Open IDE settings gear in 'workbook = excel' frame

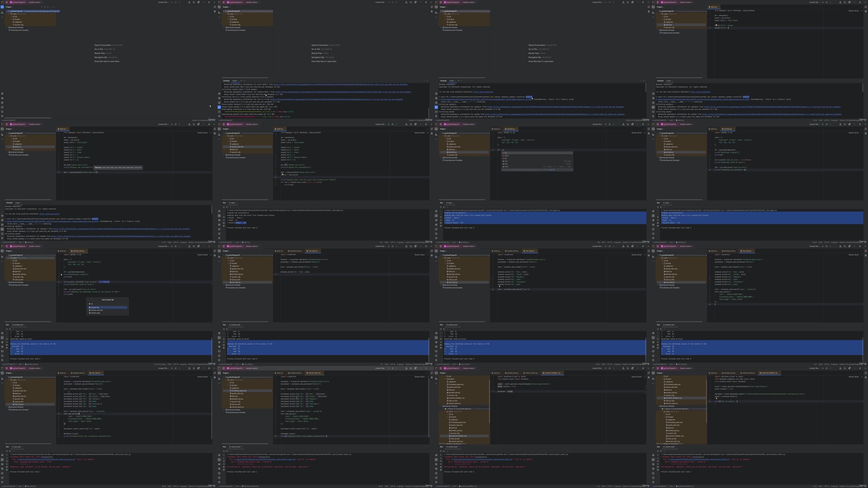[x=633, y=368]
